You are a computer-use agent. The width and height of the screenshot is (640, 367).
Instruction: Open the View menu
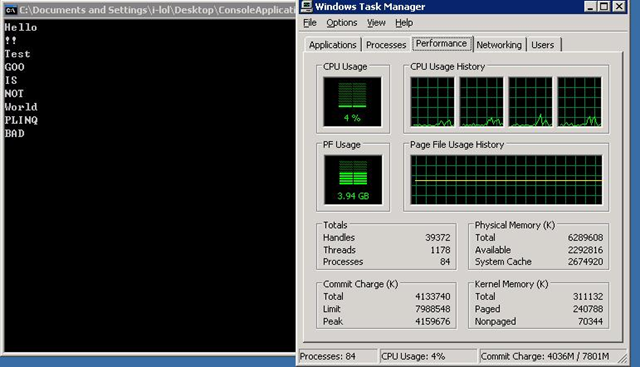pos(376,23)
